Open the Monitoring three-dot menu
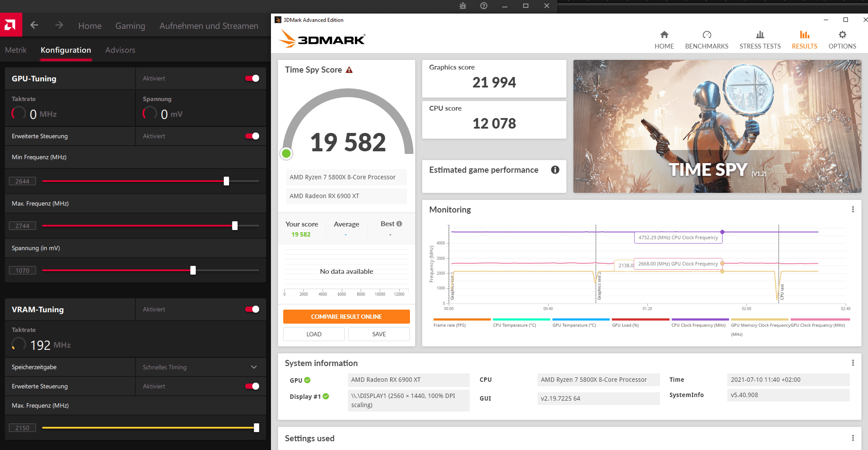The height and width of the screenshot is (450, 868). click(x=853, y=209)
